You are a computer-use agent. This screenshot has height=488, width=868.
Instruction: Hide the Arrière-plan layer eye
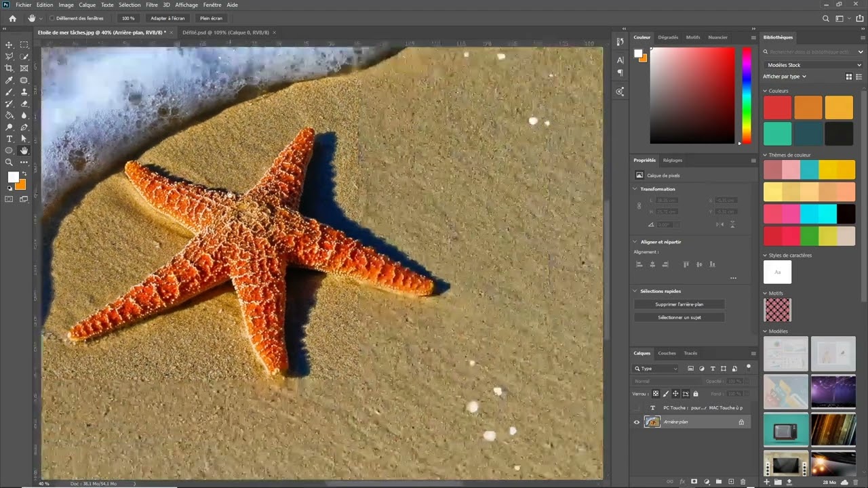(x=637, y=422)
